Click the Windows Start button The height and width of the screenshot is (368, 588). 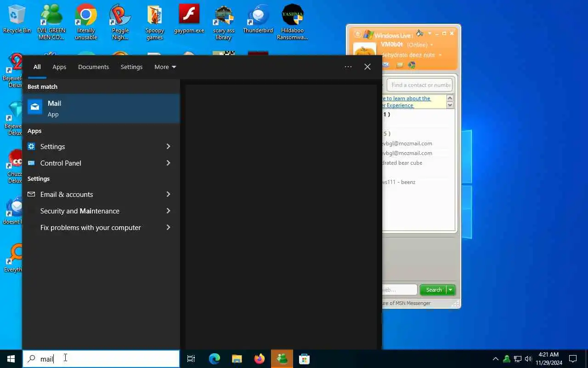[11, 359]
